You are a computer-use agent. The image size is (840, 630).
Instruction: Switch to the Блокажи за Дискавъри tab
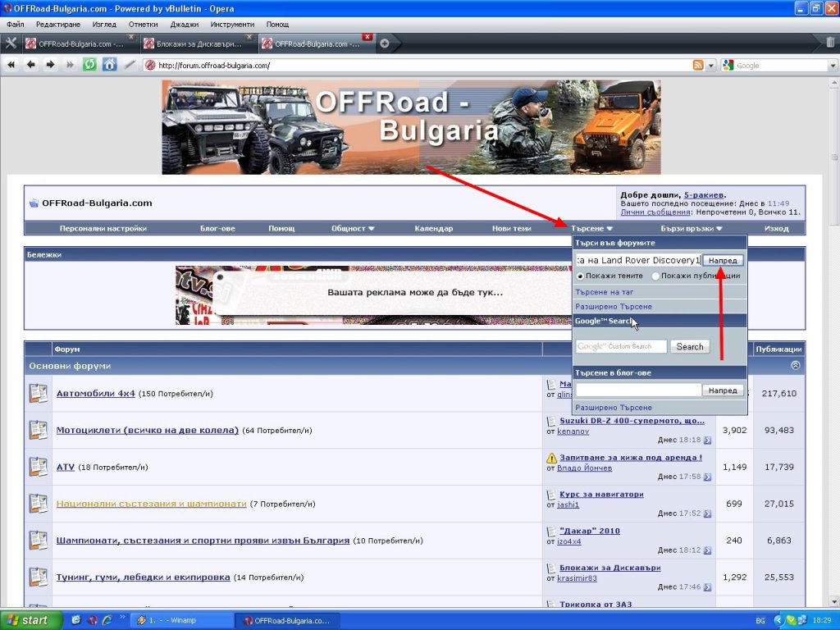pos(198,44)
